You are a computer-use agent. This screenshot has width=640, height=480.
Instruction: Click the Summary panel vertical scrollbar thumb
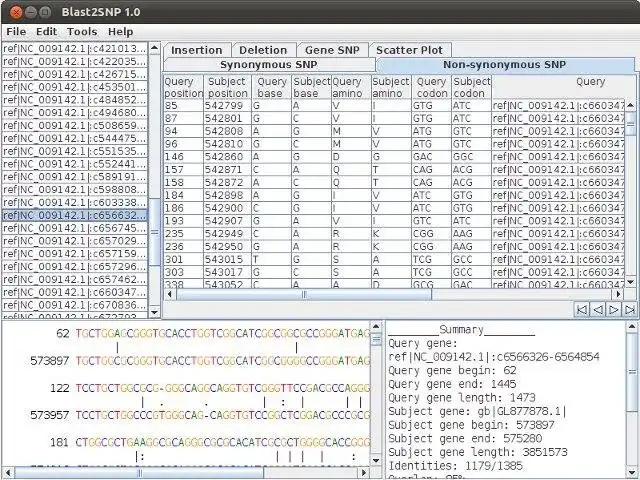(632, 372)
